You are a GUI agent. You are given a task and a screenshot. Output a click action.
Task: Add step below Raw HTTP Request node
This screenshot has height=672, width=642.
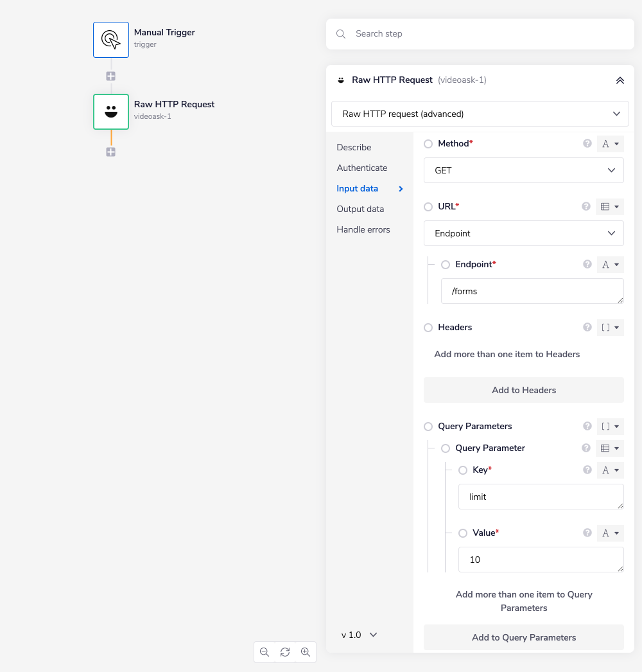[111, 152]
